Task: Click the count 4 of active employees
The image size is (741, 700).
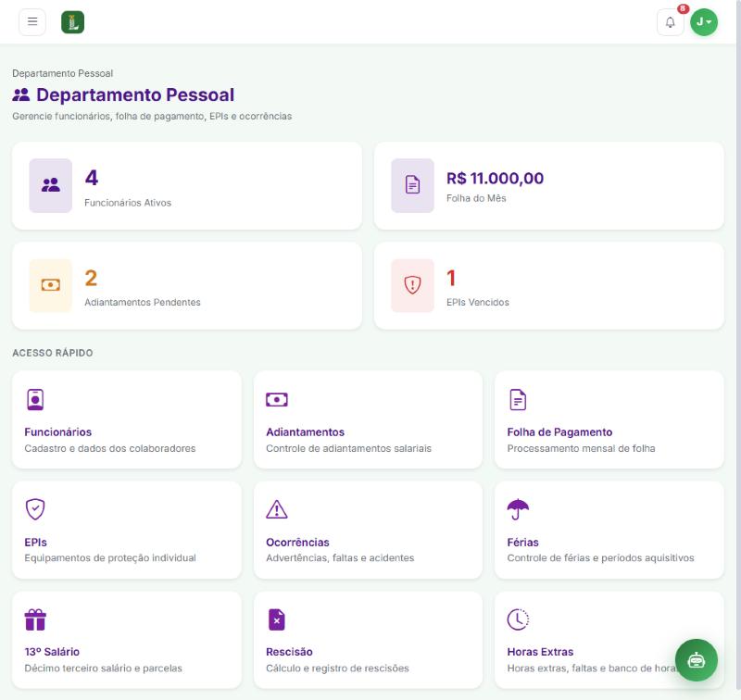Action: click(92, 178)
